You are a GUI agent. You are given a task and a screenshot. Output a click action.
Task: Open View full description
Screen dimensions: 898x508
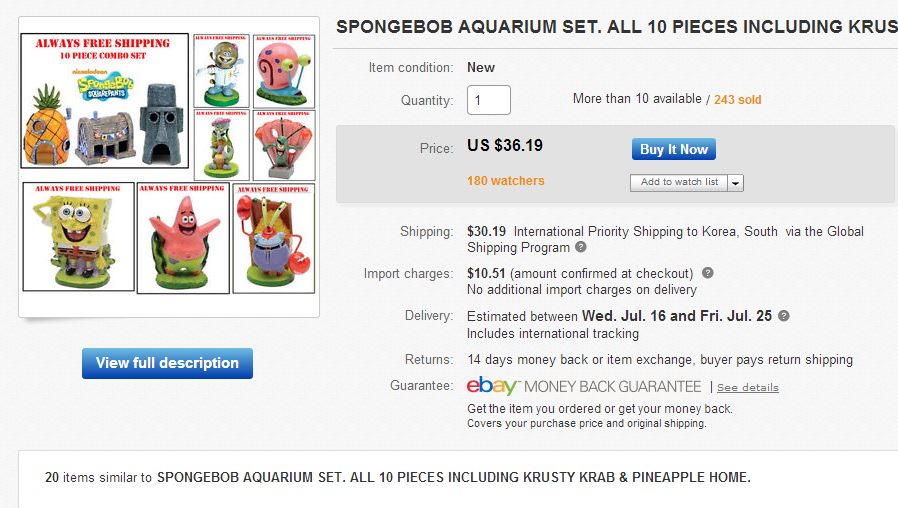[167, 363]
